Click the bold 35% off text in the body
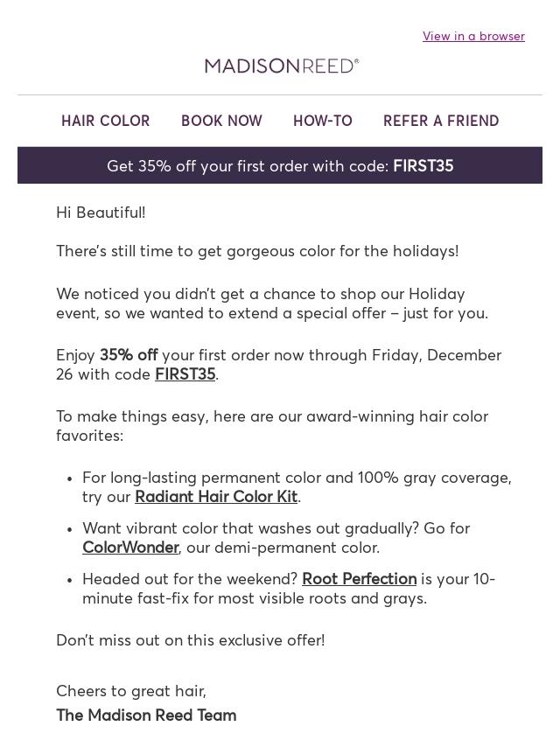 [129, 355]
